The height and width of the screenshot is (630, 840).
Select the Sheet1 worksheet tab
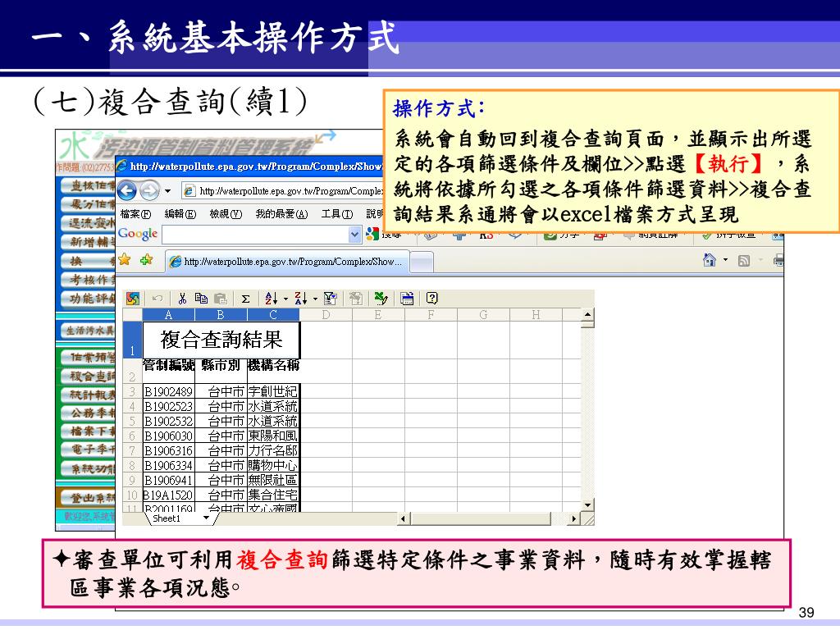tap(166, 518)
